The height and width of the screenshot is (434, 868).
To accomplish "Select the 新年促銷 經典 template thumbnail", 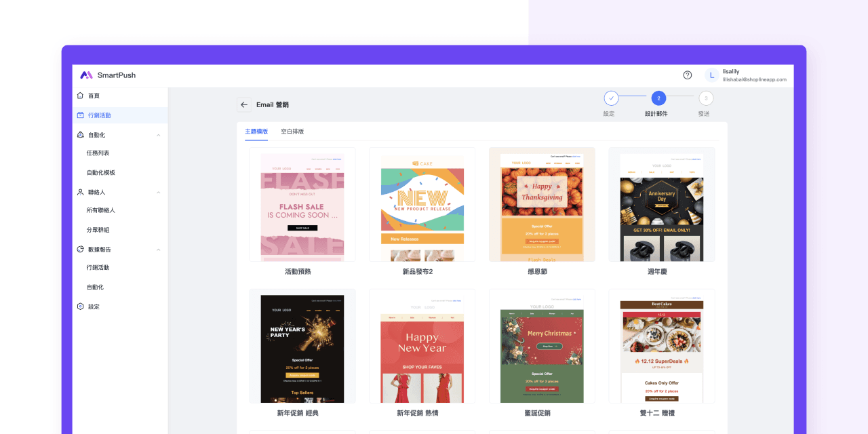I will (x=302, y=346).
